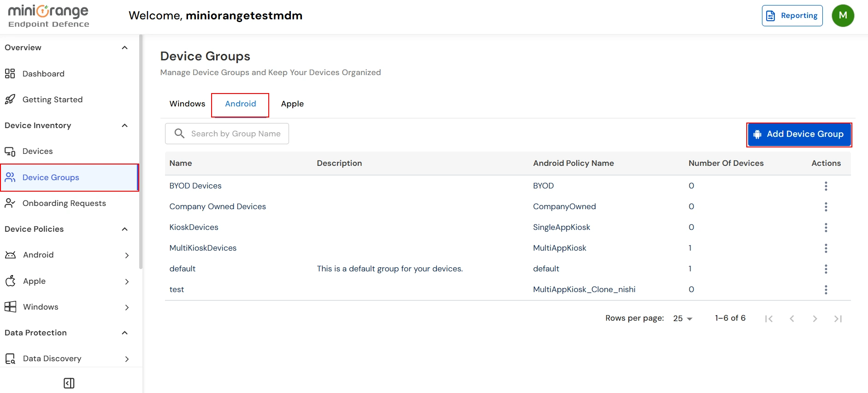Click the Device Groups people icon
Image resolution: width=868 pixels, height=393 pixels.
point(10,177)
